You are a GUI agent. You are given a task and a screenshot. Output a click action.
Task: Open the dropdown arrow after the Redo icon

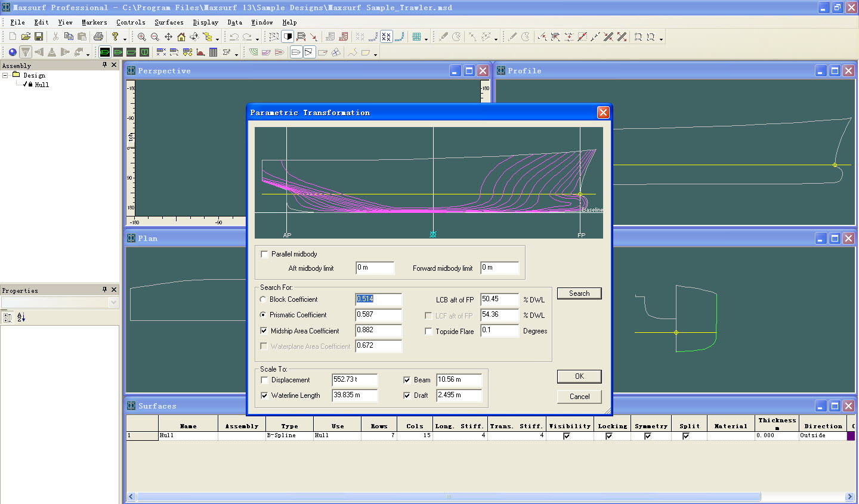point(257,39)
